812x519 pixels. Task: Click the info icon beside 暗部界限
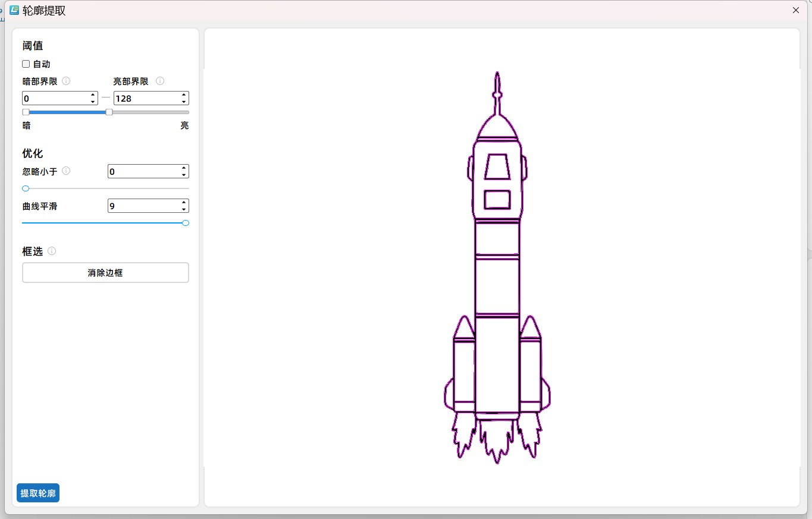[x=66, y=81]
